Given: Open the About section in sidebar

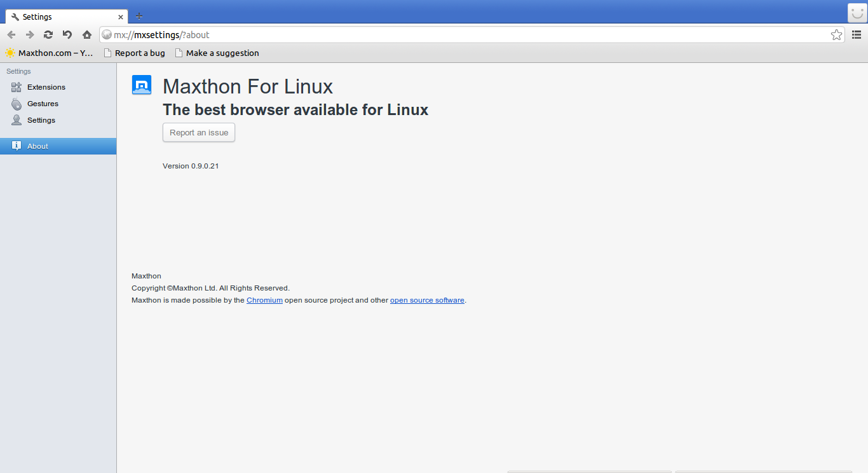Looking at the screenshot, I should 37,146.
